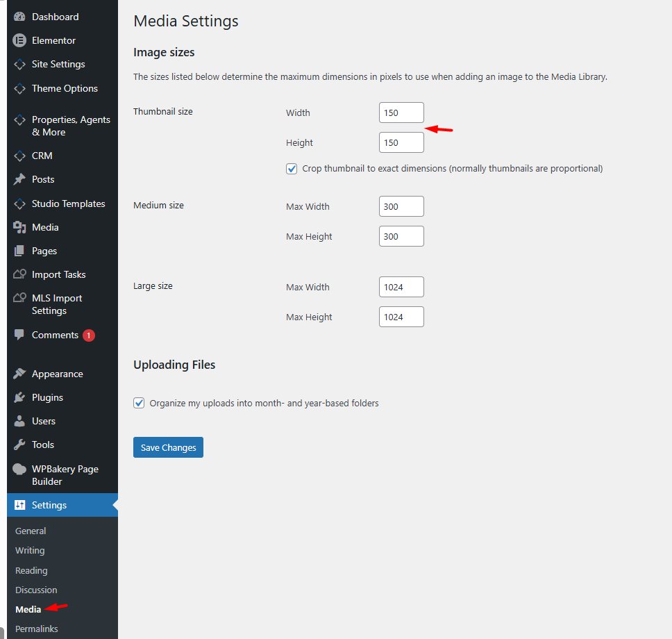The image size is (672, 639).
Task: Click the Tools wrench icon
Action: click(19, 445)
